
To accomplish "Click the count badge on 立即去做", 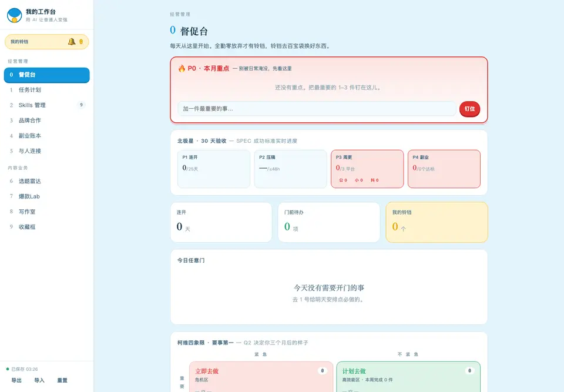I will click(x=323, y=371).
